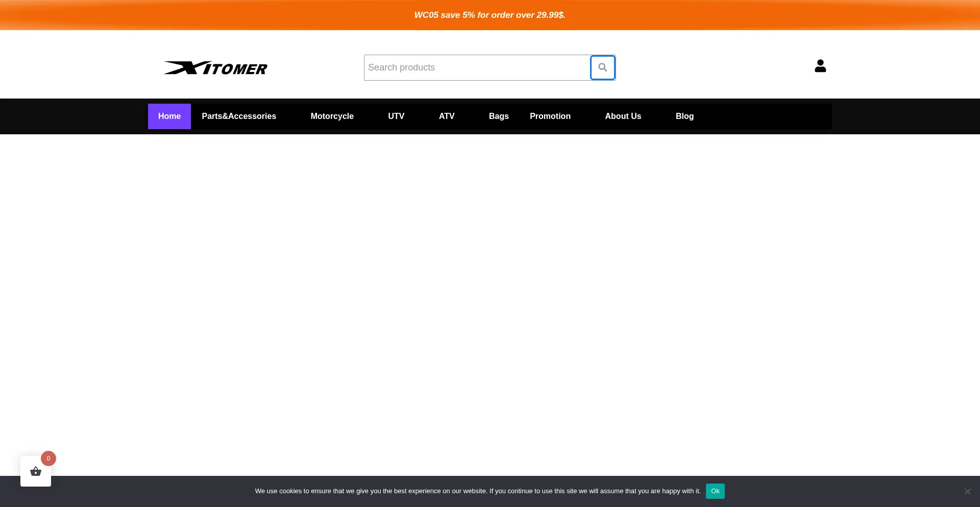Image resolution: width=980 pixels, height=507 pixels.
Task: Click empty area of black navigation bar
Action: click(766, 116)
